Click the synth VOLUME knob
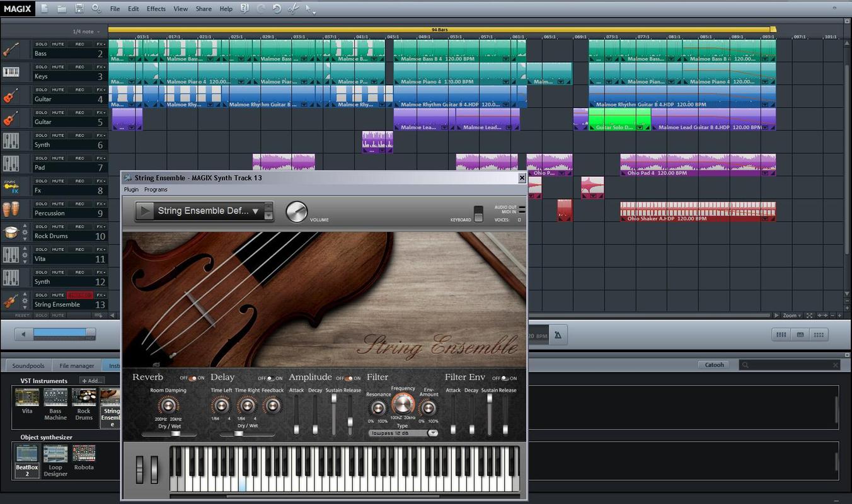The height and width of the screenshot is (504, 852). point(297,212)
